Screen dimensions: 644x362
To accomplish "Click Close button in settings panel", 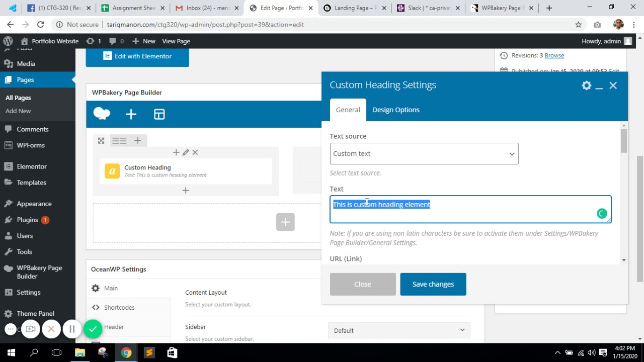I will [363, 284].
